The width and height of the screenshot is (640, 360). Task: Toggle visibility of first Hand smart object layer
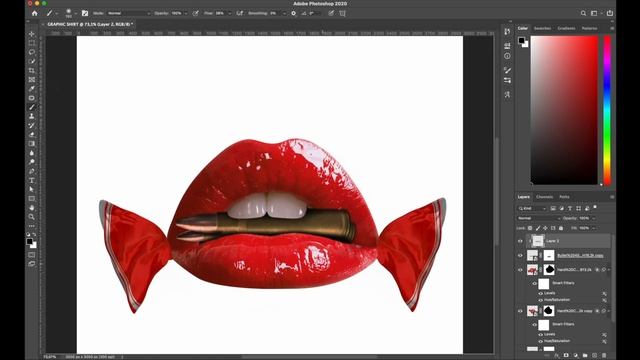tap(520, 270)
